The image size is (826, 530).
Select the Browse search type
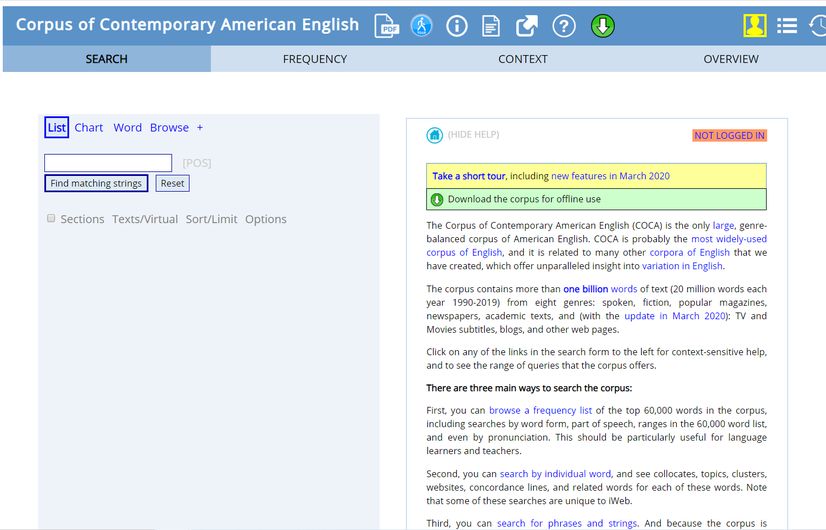pyautogui.click(x=169, y=127)
